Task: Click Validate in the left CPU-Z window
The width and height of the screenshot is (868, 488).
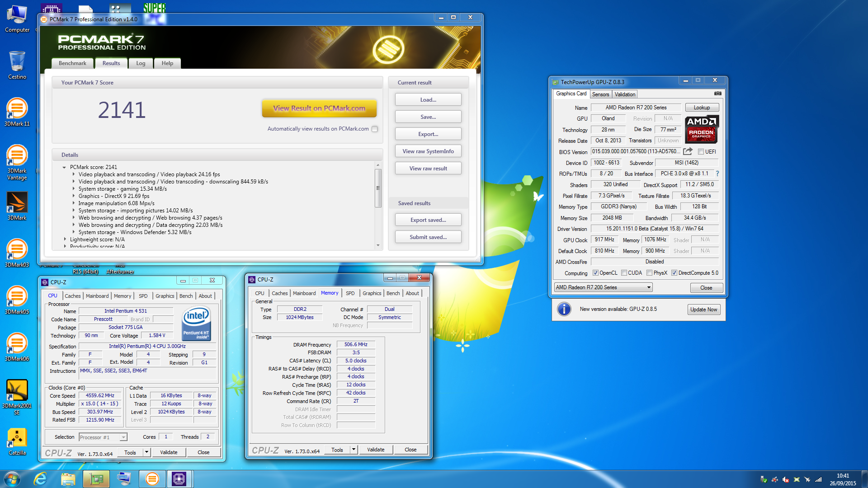Action: coord(169,452)
